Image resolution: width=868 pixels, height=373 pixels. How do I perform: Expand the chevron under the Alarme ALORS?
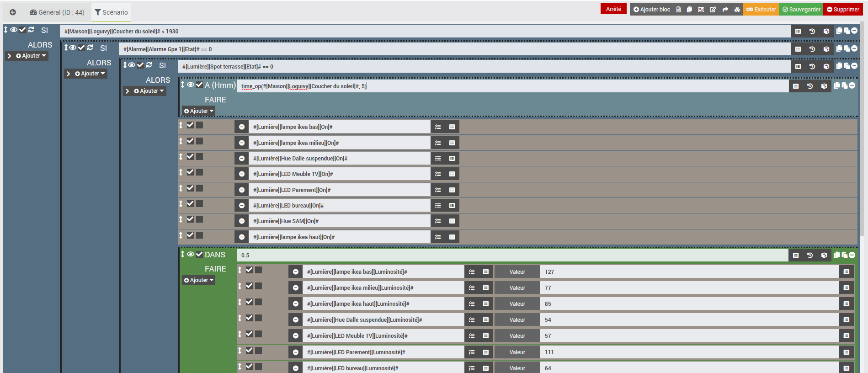69,74
